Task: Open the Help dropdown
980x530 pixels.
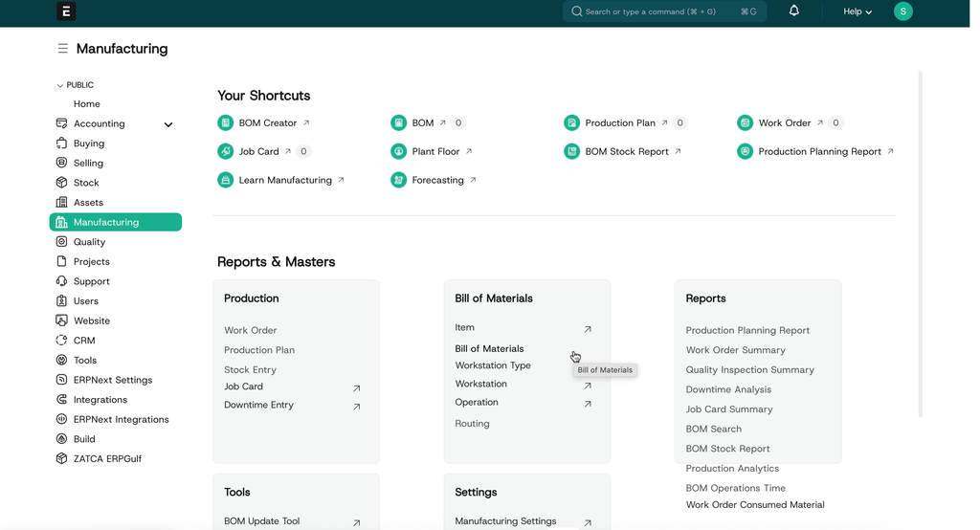Action: pyautogui.click(x=857, y=11)
